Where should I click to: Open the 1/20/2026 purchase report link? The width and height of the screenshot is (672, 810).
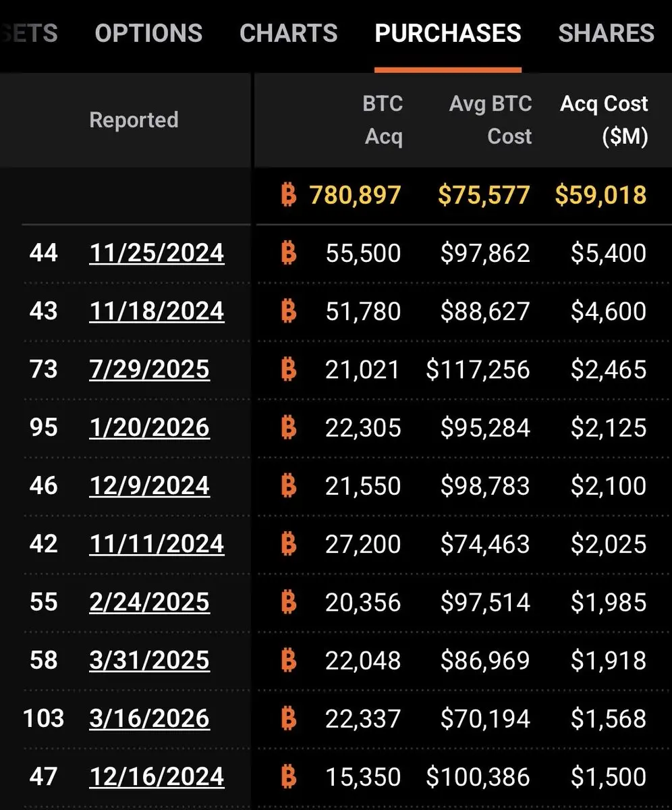click(149, 427)
